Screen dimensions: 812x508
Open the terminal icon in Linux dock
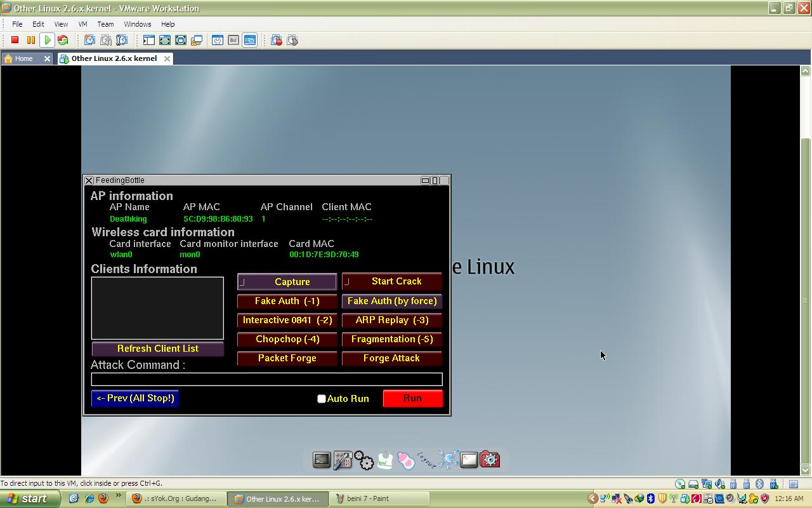tap(322, 460)
